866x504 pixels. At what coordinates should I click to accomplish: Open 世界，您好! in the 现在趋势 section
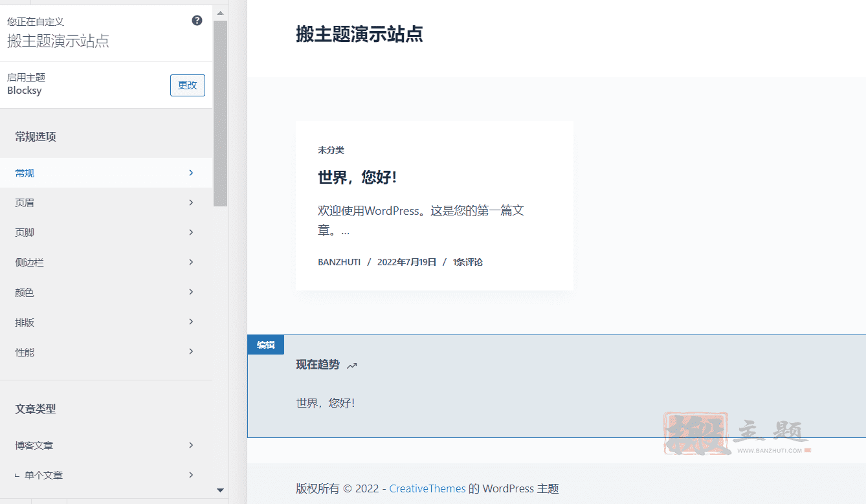[x=326, y=403]
